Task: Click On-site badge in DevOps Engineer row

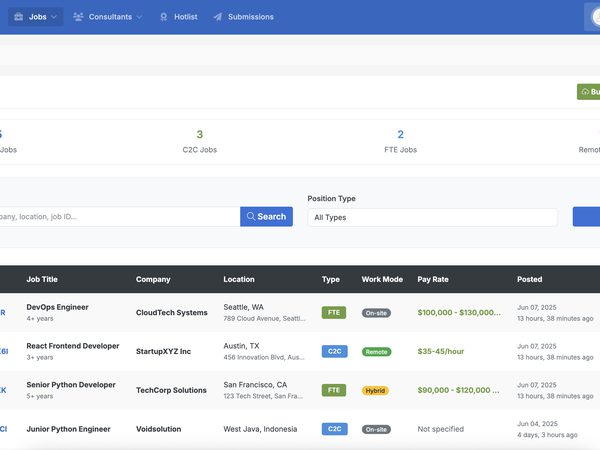Action: [376, 313]
